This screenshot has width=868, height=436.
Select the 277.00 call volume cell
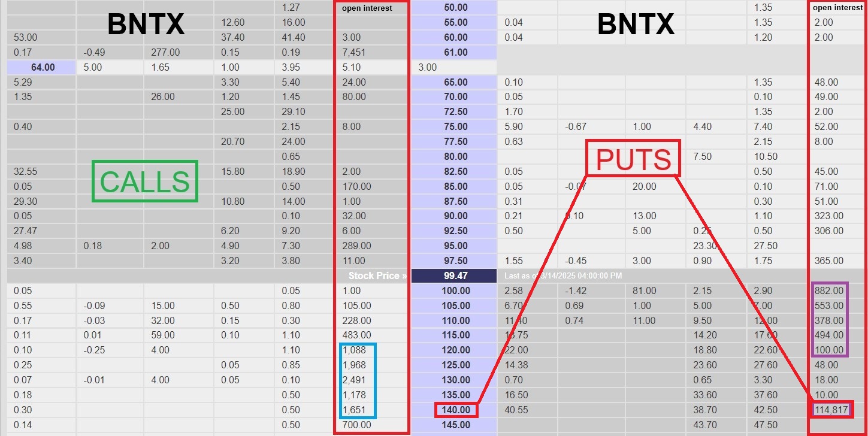[x=165, y=52]
